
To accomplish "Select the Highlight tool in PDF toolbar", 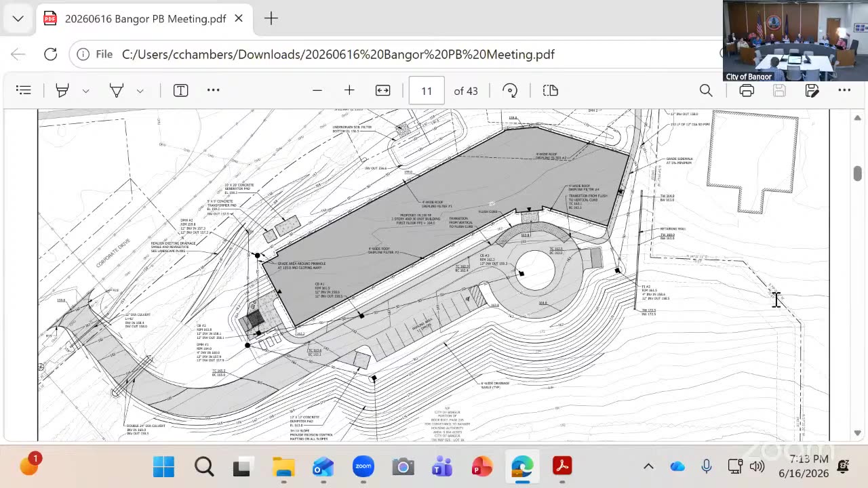I will pos(62,90).
